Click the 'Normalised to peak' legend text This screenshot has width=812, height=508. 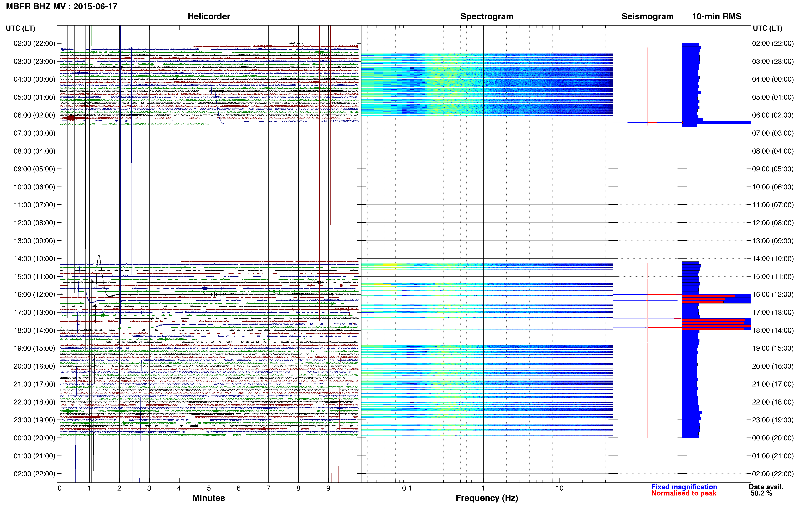coord(684,493)
